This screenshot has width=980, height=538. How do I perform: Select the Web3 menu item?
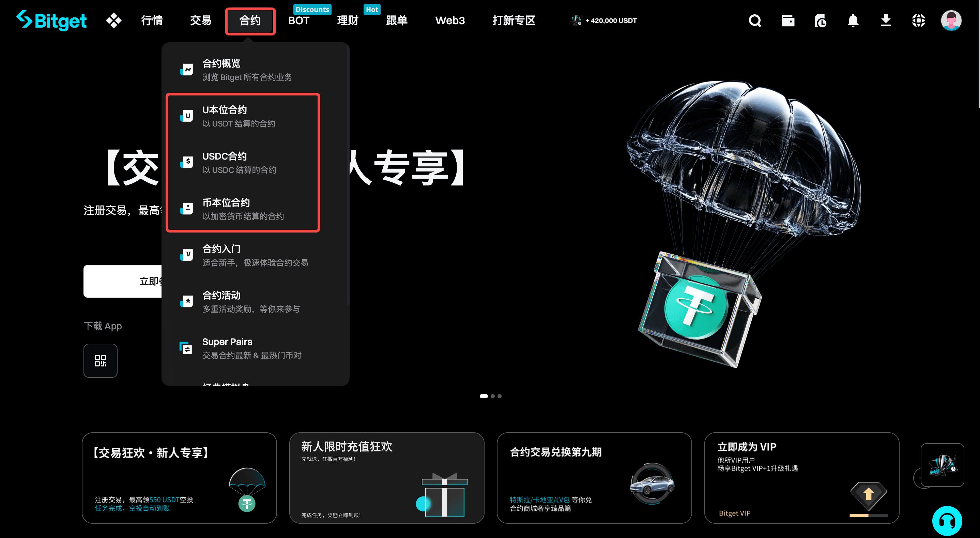click(450, 21)
